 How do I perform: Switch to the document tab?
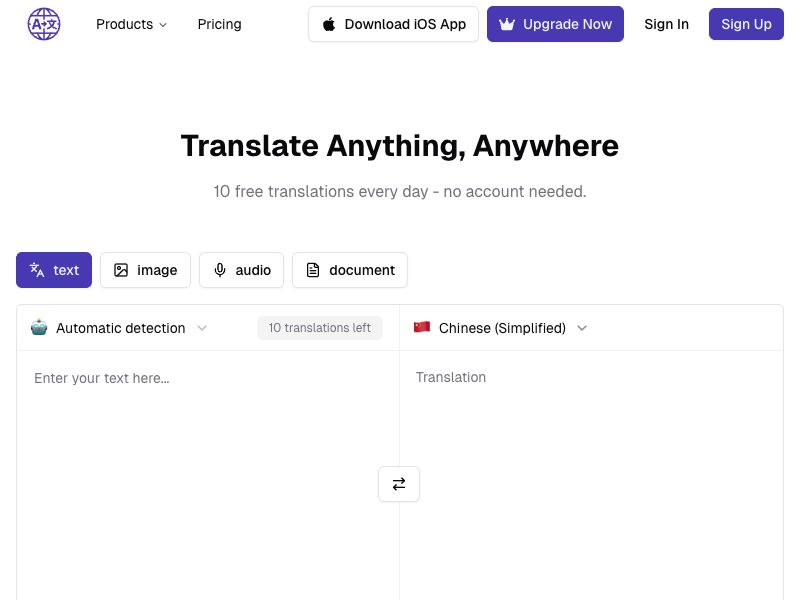tap(349, 270)
